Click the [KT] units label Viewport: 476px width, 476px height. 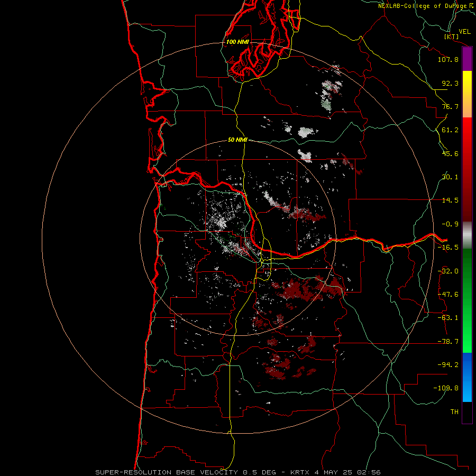pos(452,36)
